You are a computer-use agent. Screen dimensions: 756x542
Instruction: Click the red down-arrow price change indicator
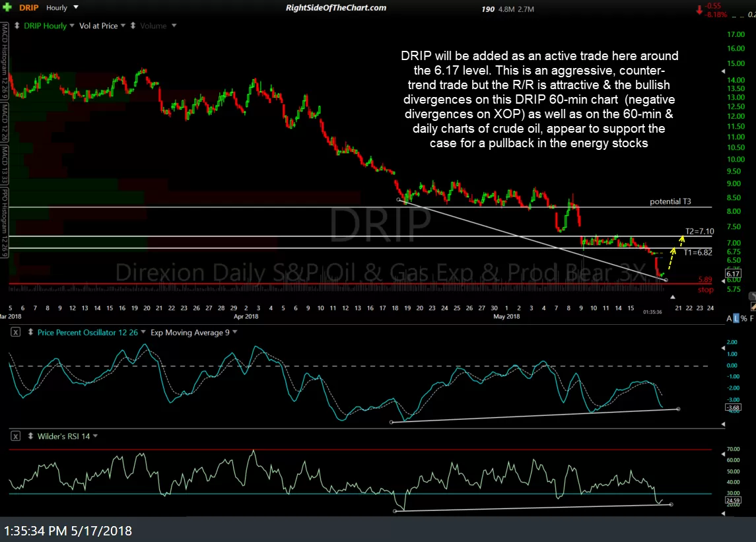[699, 10]
